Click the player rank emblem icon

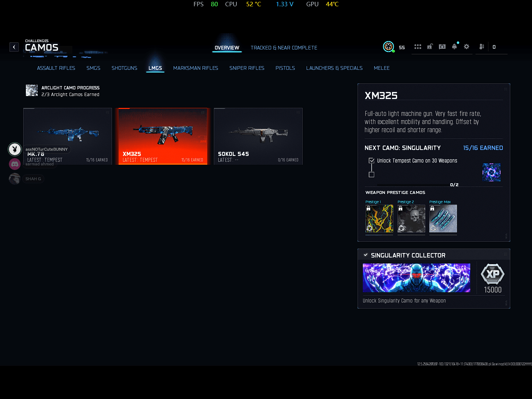[388, 47]
